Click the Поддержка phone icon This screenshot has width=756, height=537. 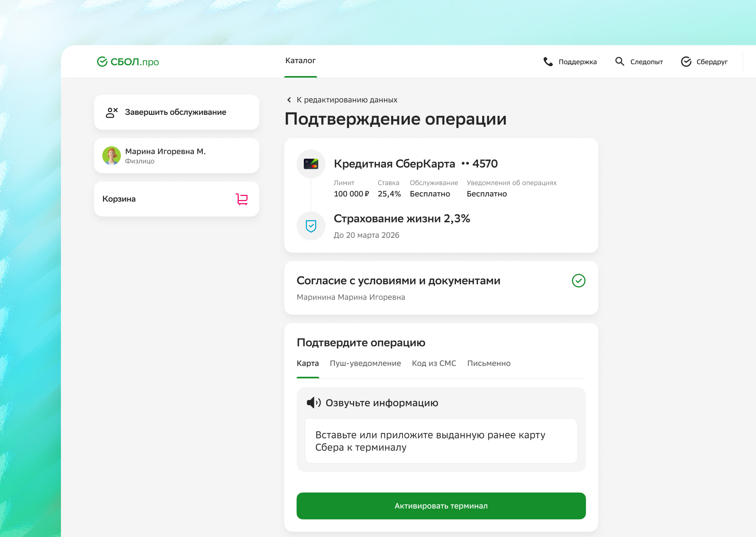(548, 62)
